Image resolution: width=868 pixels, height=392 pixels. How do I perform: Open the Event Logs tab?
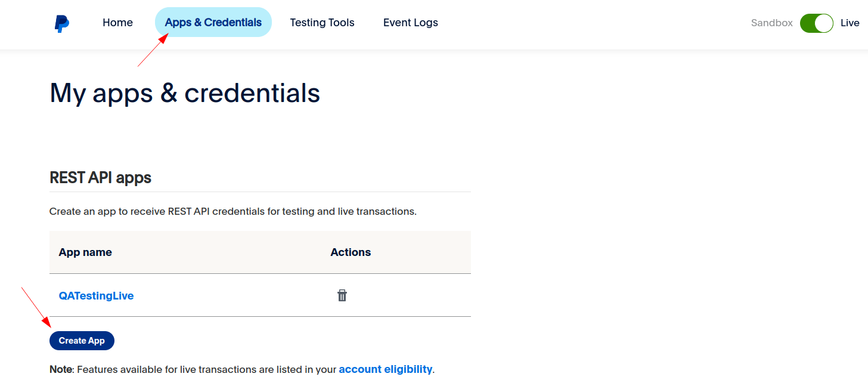tap(411, 23)
